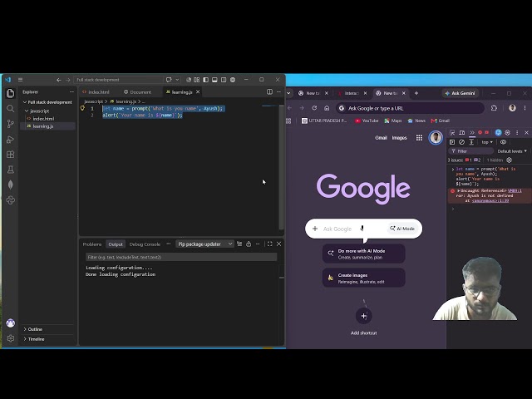Click the Ask Gemini button
This screenshot has height=399, width=532.
coord(460,93)
